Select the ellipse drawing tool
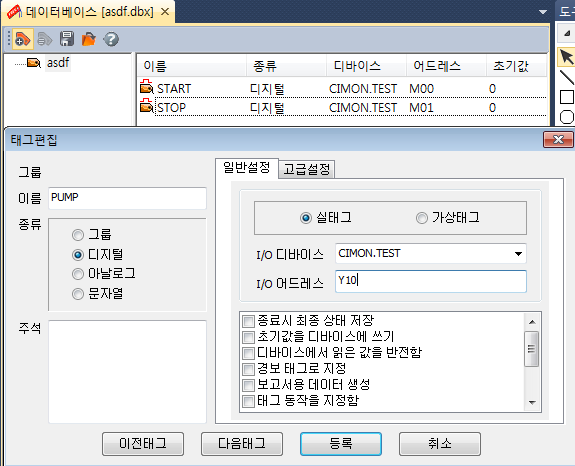Image resolution: width=575 pixels, height=466 pixels. tap(567, 117)
